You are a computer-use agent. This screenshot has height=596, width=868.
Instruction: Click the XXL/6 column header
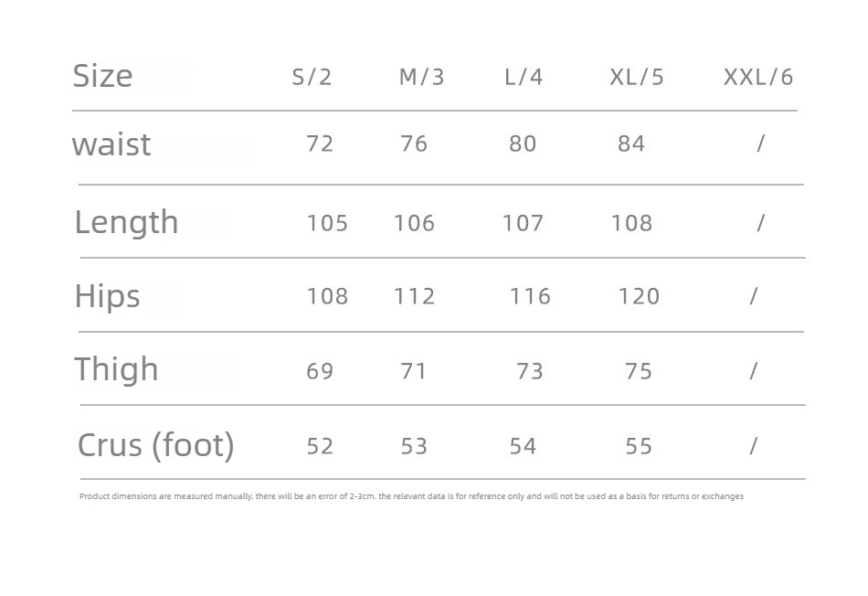pos(758,77)
